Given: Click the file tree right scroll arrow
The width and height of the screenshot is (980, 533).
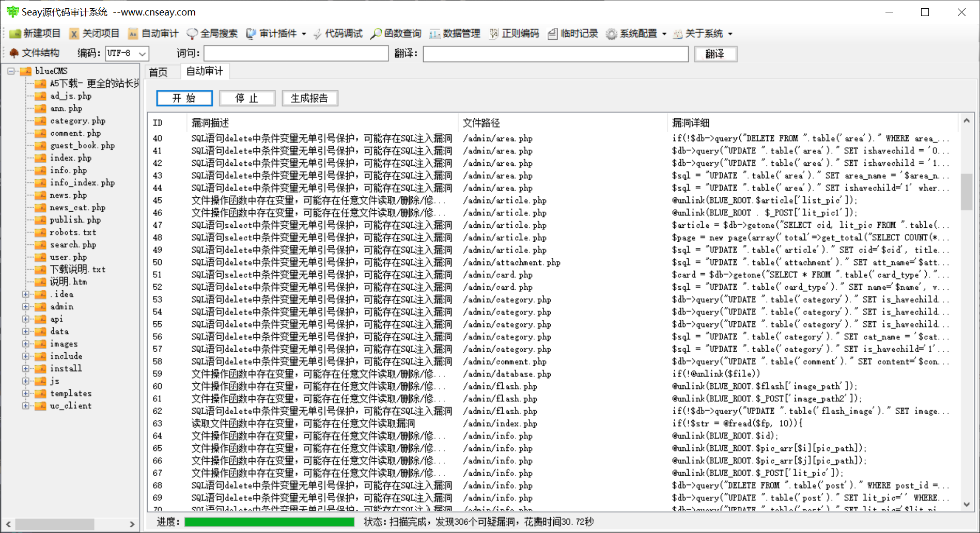Looking at the screenshot, I should click(x=132, y=524).
